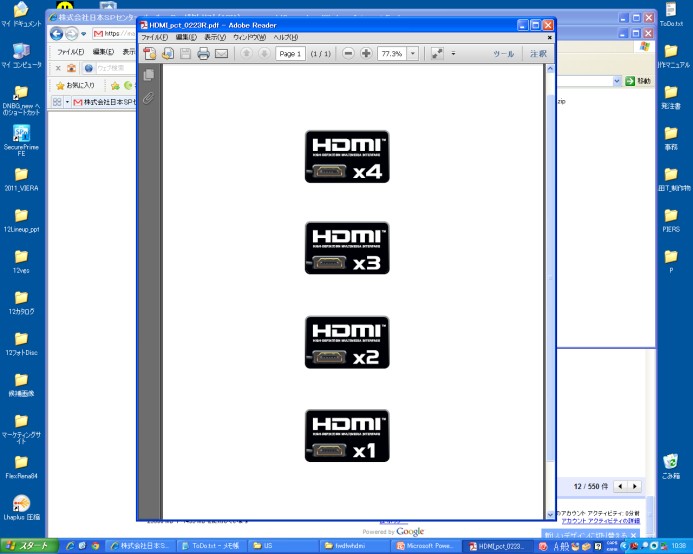The width and height of the screenshot is (693, 554).
Task: Click the HDMI x2 logo in the PDF
Action: click(347, 342)
